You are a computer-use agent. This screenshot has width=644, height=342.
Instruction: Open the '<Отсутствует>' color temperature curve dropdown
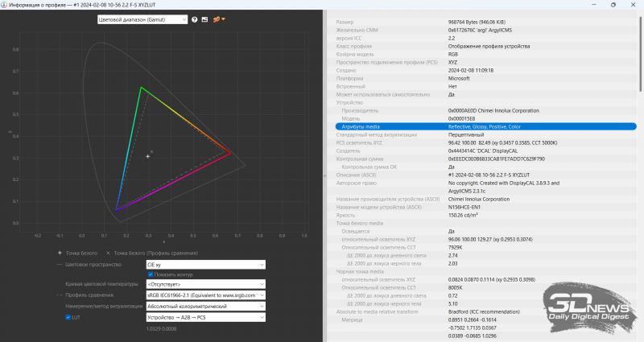[205, 284]
